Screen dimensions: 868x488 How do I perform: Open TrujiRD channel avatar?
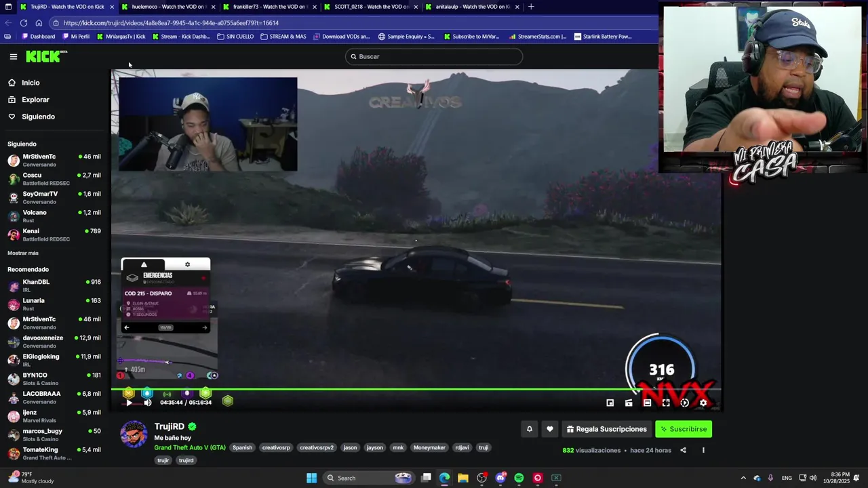pos(134,434)
